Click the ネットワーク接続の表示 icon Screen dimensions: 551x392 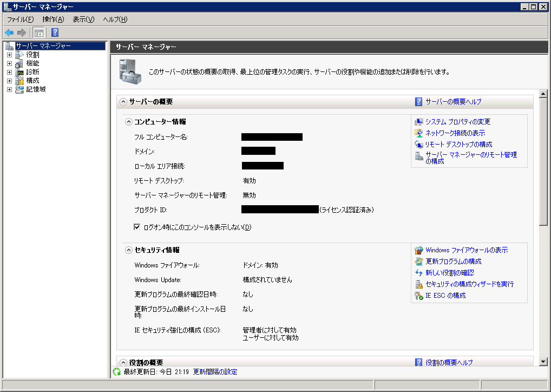point(418,133)
